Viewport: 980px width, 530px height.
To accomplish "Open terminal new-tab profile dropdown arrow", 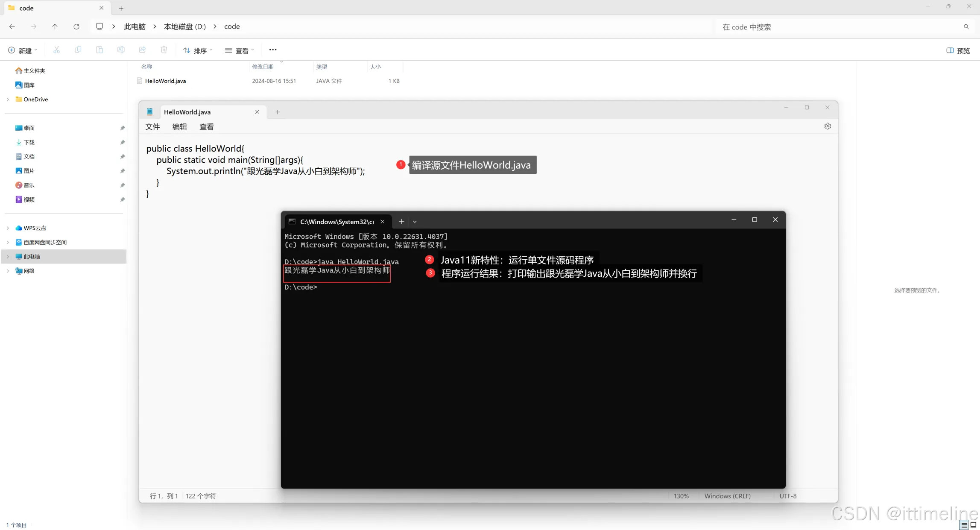I will (x=415, y=222).
